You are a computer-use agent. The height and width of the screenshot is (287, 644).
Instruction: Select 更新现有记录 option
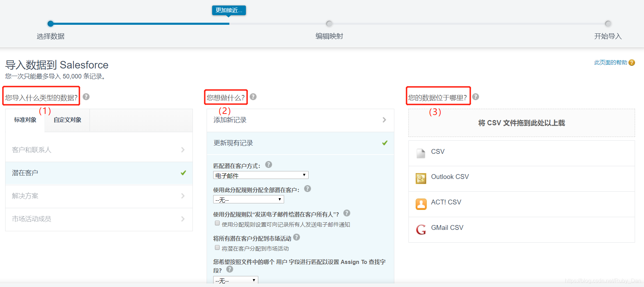tap(300, 143)
